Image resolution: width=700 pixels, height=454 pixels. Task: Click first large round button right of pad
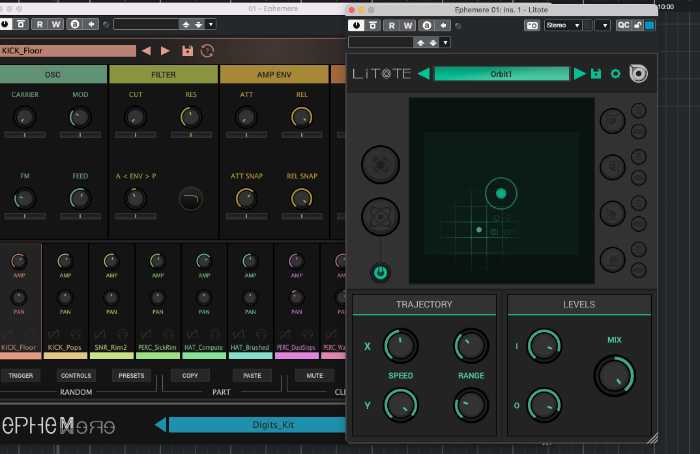tap(612, 121)
